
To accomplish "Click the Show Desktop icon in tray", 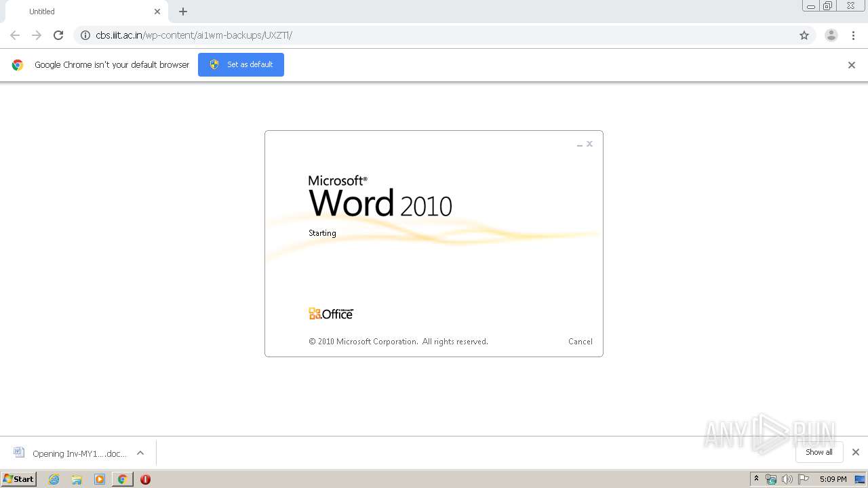I will click(860, 479).
